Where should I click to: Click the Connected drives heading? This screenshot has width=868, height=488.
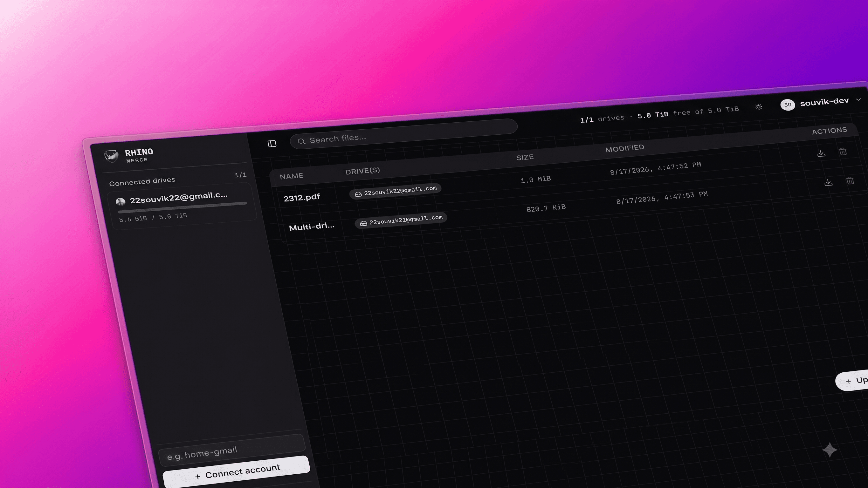(142, 181)
